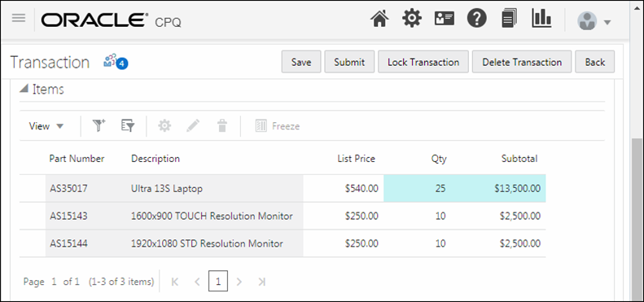
Task: Click the trash delete line icon
Action: [222, 125]
